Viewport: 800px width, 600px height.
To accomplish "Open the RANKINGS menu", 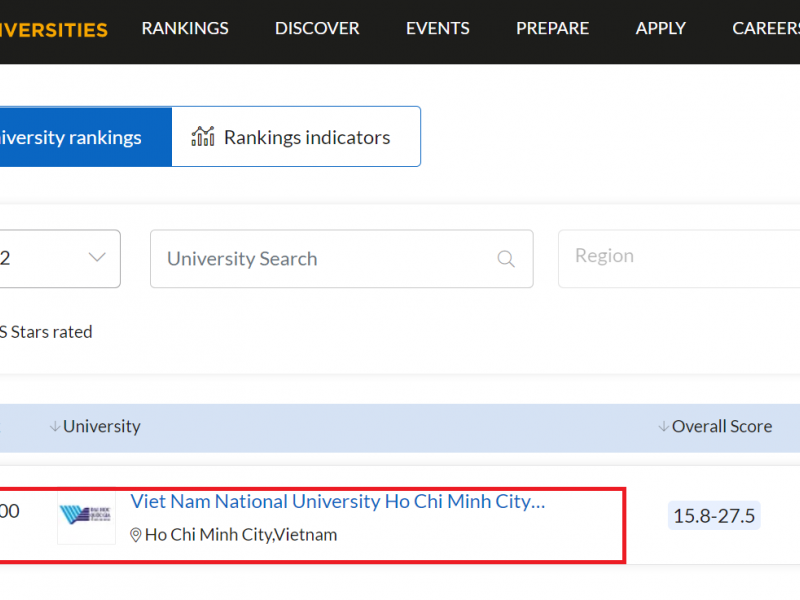I will (x=185, y=28).
